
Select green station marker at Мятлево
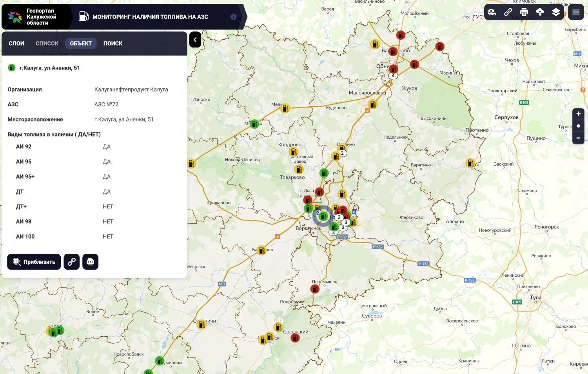254,124
